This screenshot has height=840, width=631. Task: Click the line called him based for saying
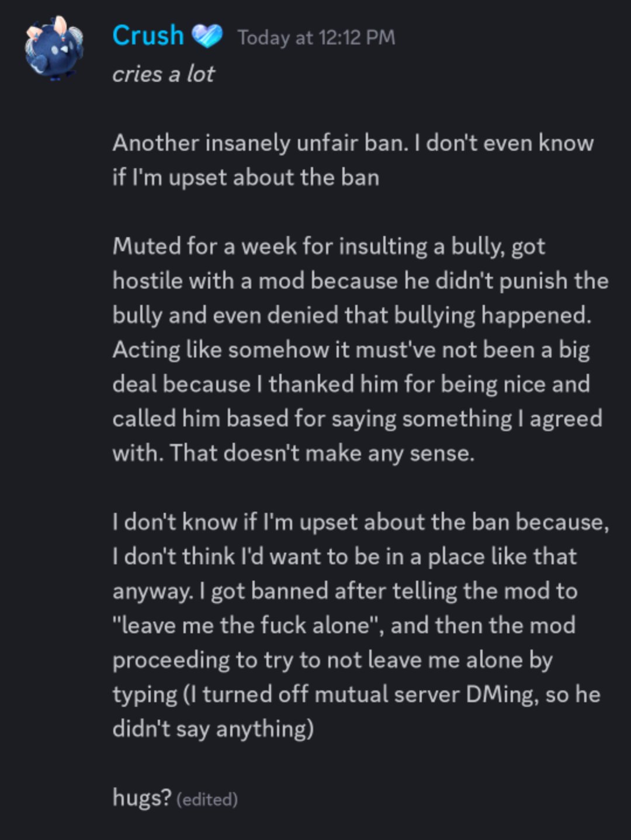[x=357, y=419]
